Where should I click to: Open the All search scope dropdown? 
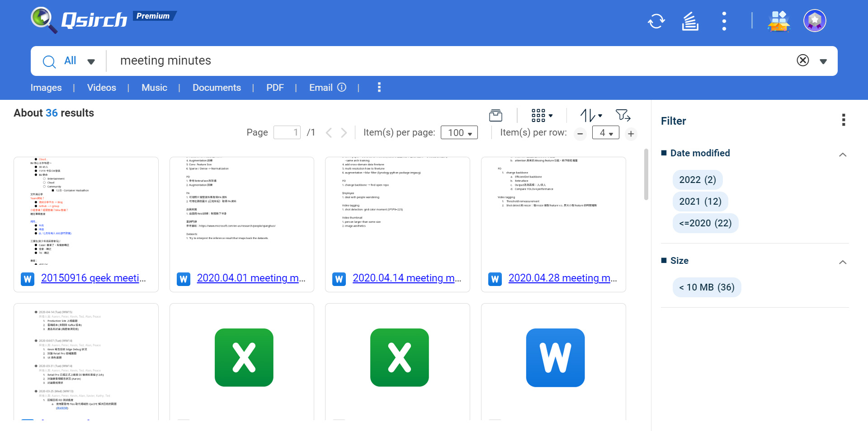[79, 61]
